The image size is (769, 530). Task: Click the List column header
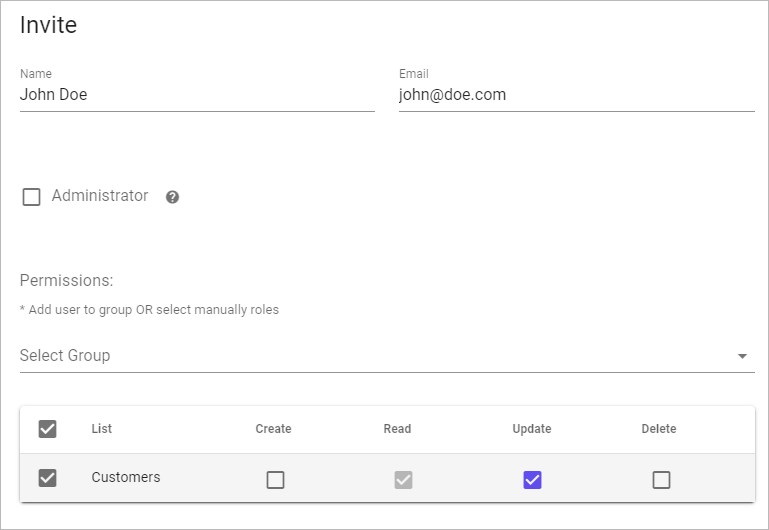click(x=102, y=429)
